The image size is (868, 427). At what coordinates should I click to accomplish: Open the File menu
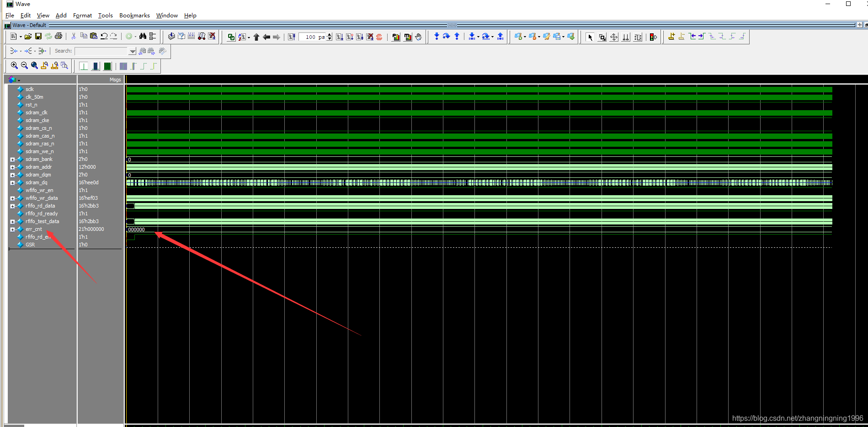(10, 15)
